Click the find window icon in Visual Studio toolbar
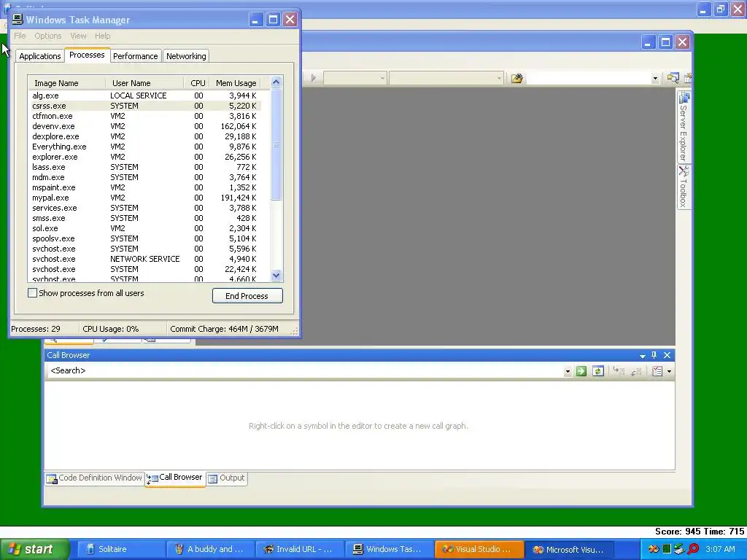This screenshot has height=560, width=747. point(673,78)
